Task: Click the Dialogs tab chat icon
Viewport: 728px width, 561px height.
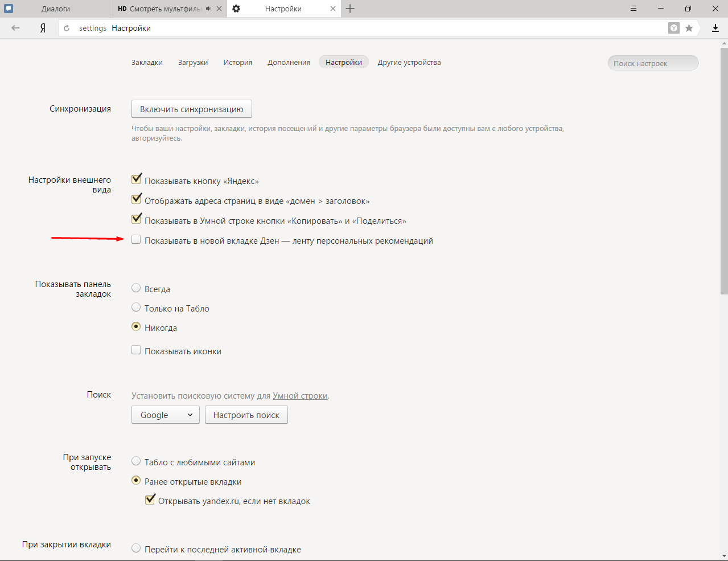Action: click(9, 9)
